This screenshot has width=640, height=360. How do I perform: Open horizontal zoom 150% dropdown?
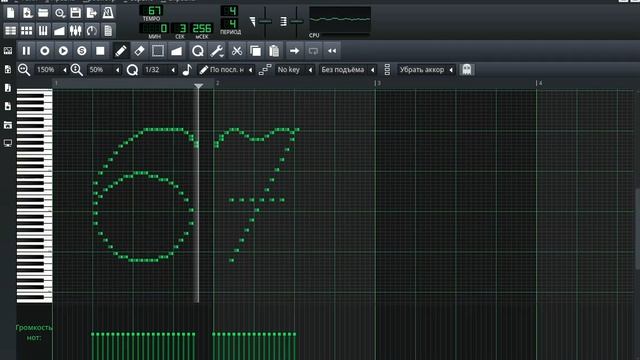pos(51,70)
